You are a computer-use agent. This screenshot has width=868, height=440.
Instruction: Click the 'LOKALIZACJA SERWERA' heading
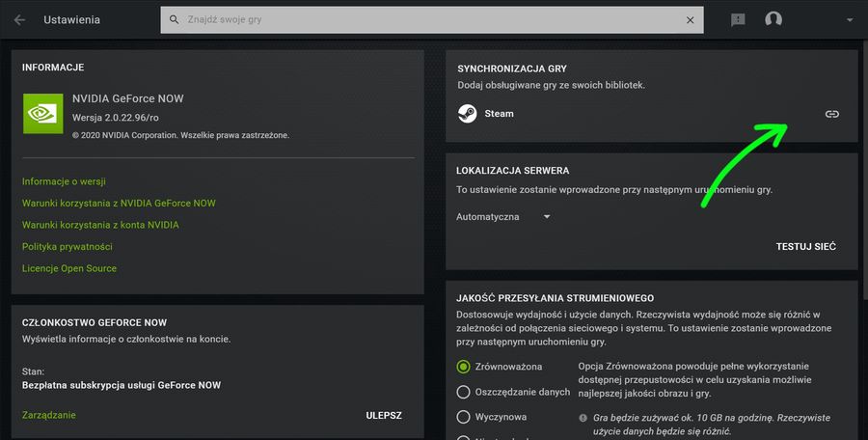point(513,171)
